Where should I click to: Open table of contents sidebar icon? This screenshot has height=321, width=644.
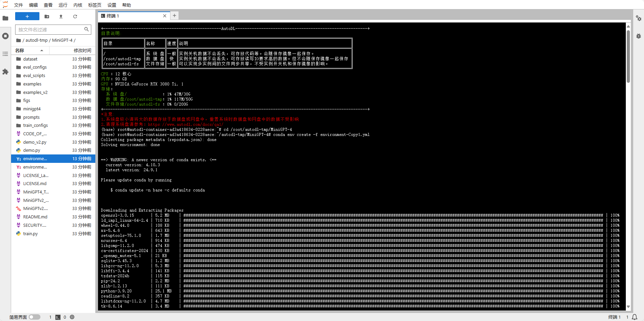point(5,54)
